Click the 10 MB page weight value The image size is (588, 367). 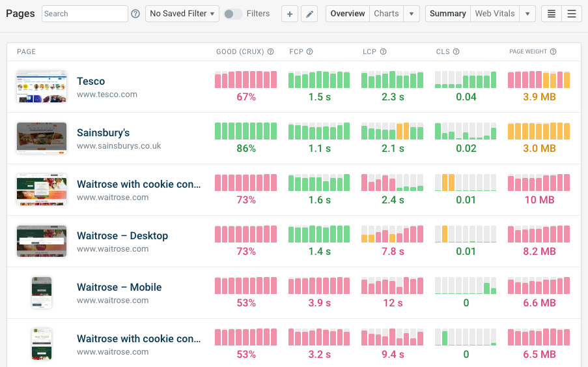pyautogui.click(x=539, y=200)
